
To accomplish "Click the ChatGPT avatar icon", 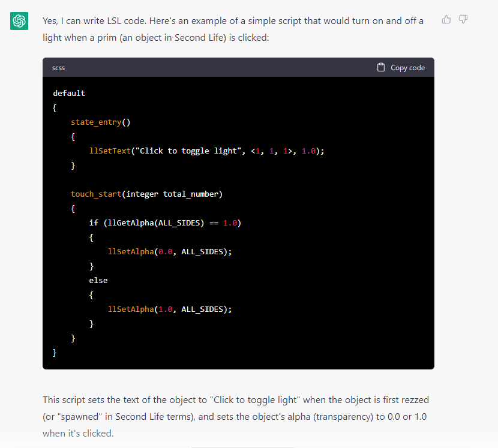I will 19,20.
